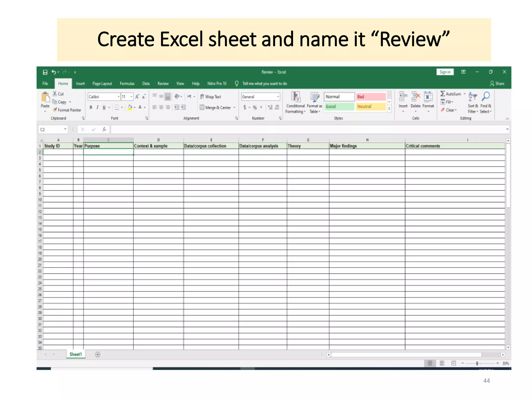The image size is (532, 399).
Task: Click the Undo arrow icon
Action: (54, 72)
